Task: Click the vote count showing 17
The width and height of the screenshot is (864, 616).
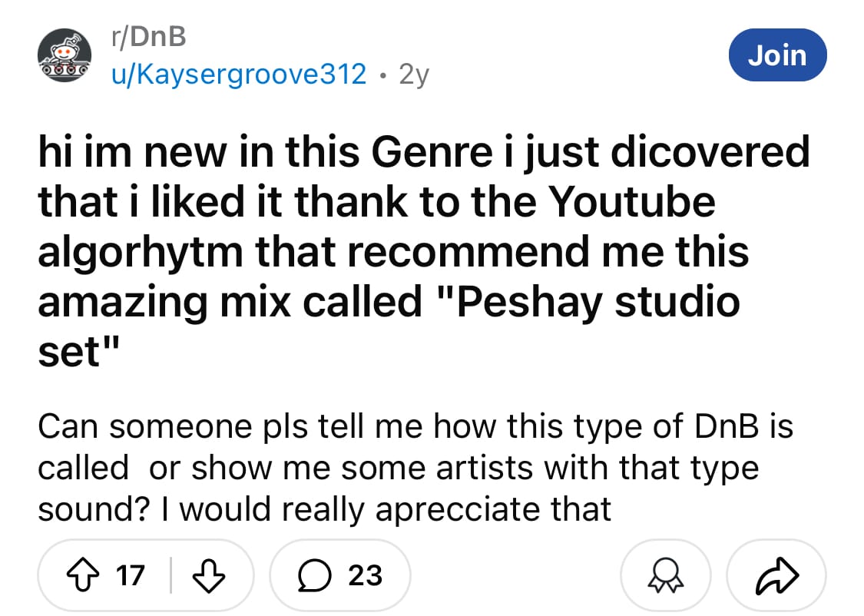Action: (x=131, y=575)
